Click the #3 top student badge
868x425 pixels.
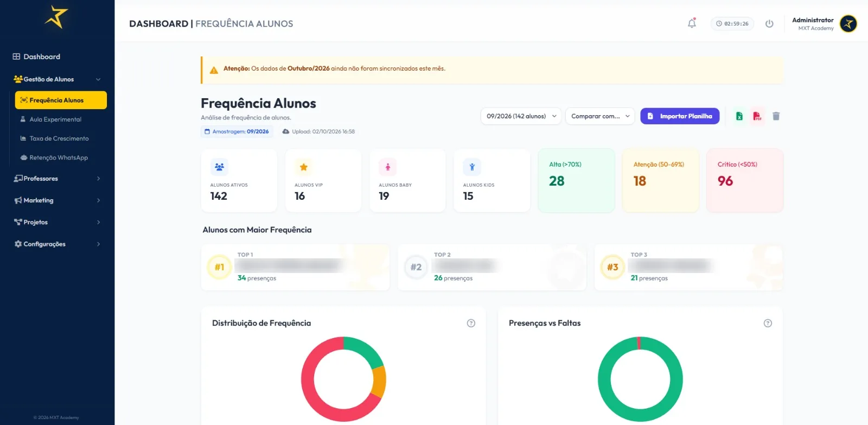click(x=612, y=267)
